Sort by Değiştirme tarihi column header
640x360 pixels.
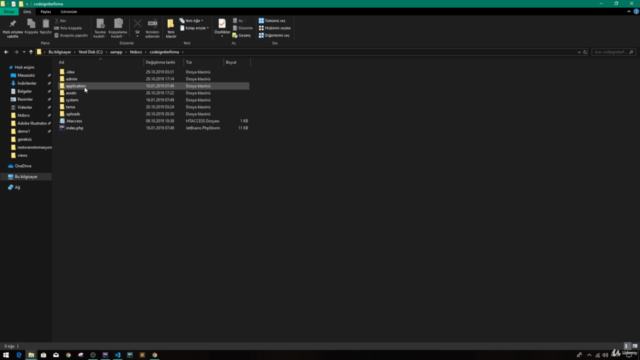(160, 62)
